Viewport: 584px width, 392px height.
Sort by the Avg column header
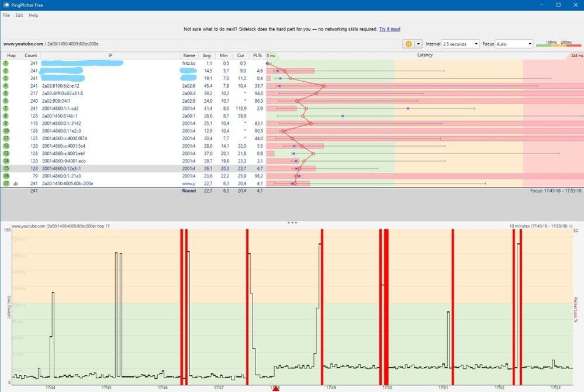click(x=207, y=55)
